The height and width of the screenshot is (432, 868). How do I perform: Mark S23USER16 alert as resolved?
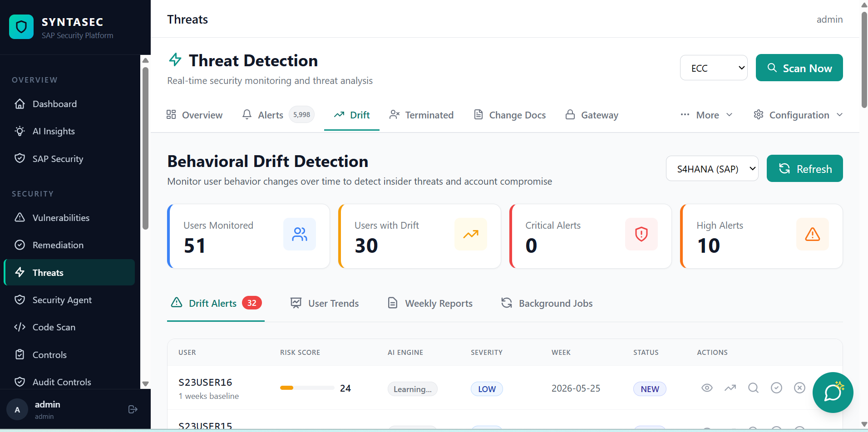[x=776, y=388]
